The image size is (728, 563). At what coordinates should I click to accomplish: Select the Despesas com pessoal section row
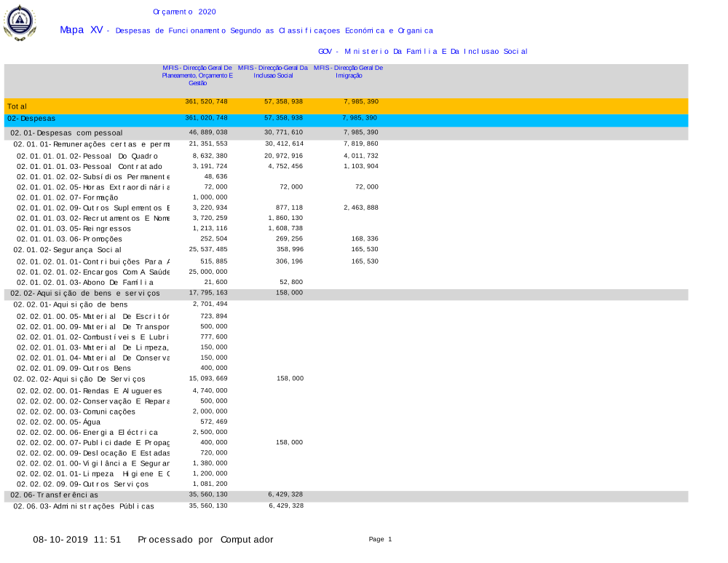pos(67,133)
